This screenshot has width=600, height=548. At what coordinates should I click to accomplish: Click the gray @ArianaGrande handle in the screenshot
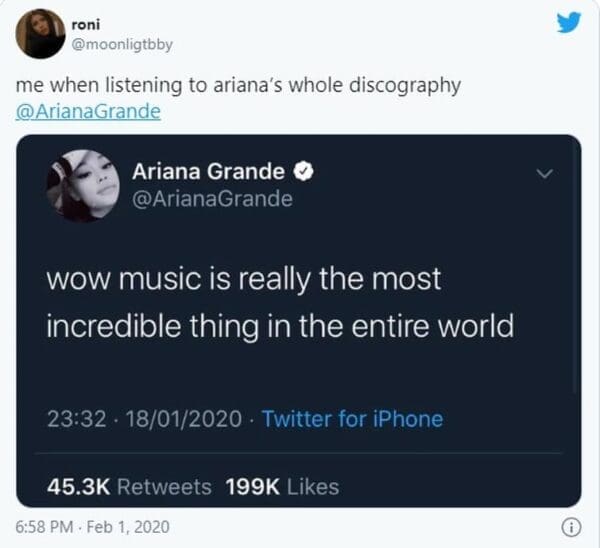pyautogui.click(x=212, y=199)
